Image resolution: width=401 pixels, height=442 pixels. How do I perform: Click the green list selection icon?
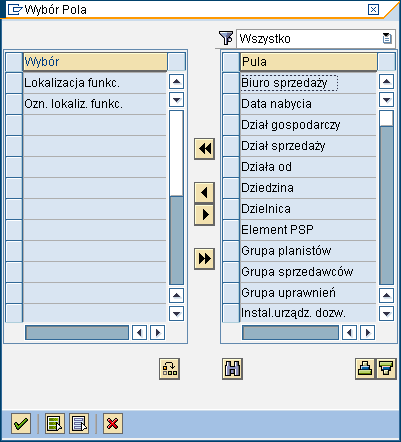click(x=55, y=423)
